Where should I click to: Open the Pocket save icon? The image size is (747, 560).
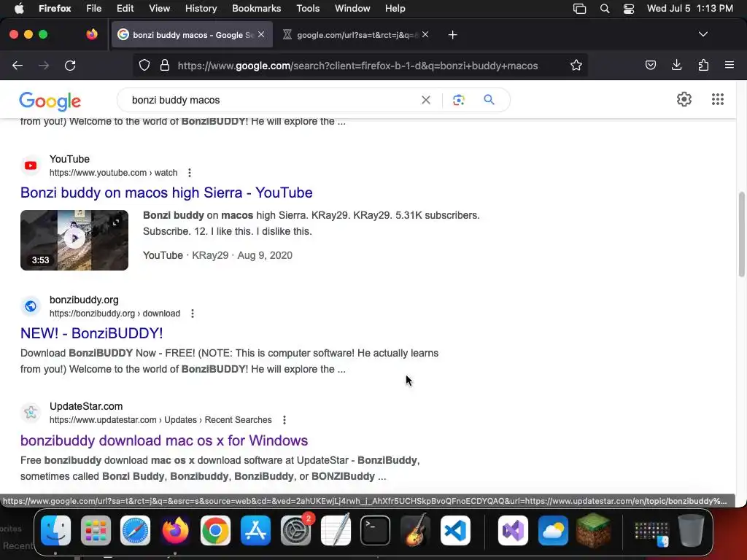point(650,65)
